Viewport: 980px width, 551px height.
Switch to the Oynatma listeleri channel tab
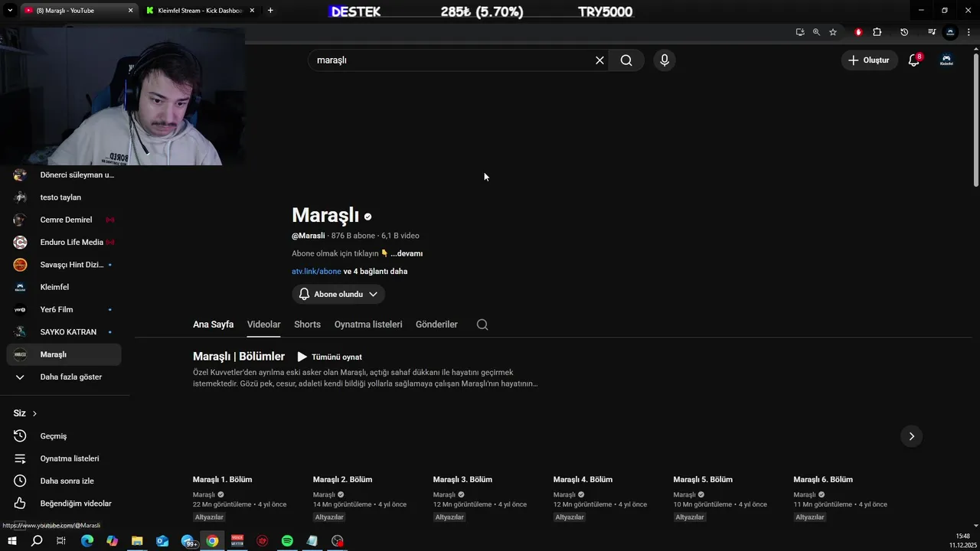[368, 324]
